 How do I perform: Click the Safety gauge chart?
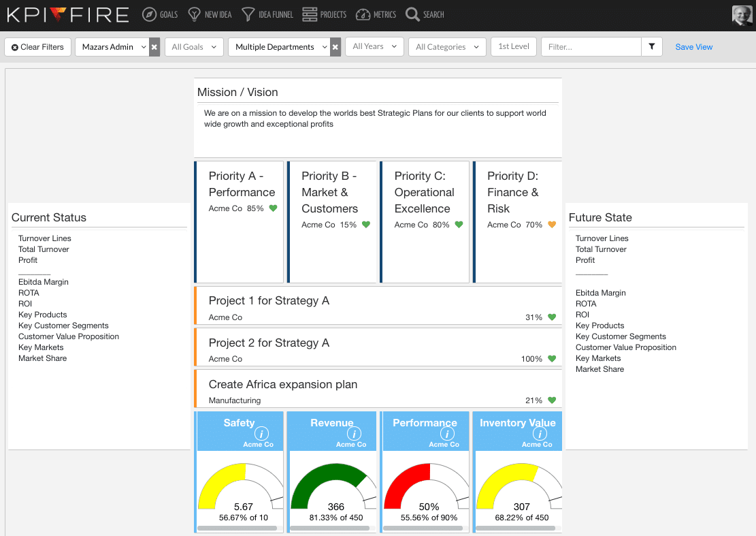coord(241,486)
